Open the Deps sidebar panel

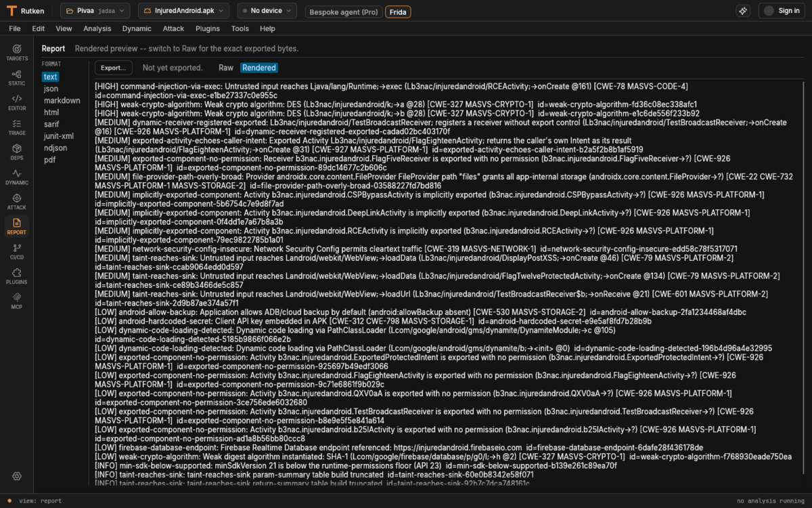(17, 152)
